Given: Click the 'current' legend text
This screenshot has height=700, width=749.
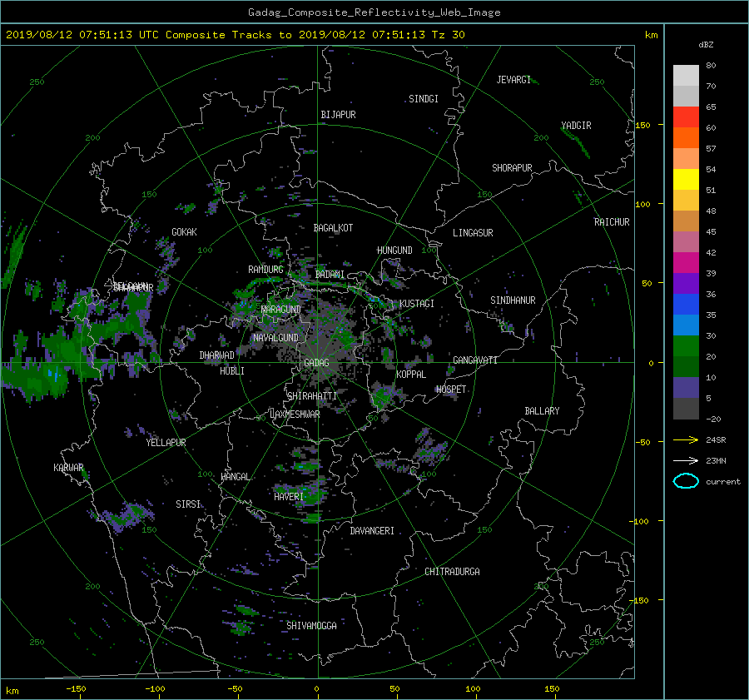Looking at the screenshot, I should pos(723,482).
